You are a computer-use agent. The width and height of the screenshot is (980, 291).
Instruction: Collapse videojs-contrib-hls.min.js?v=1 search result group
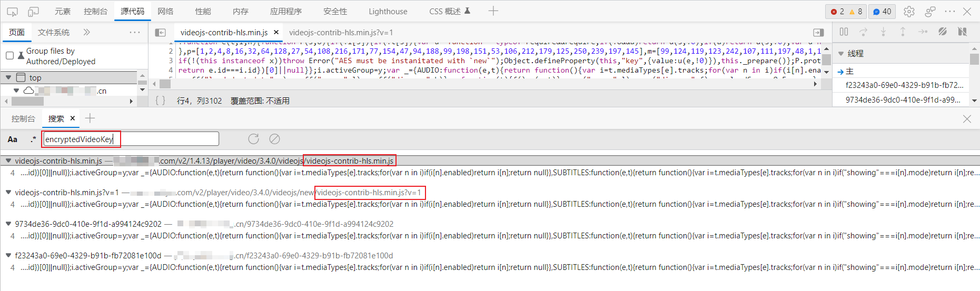tap(8, 193)
